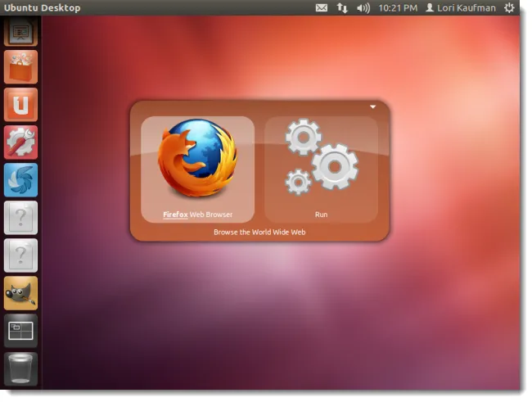Click the second question mark launcher icon

20,255
